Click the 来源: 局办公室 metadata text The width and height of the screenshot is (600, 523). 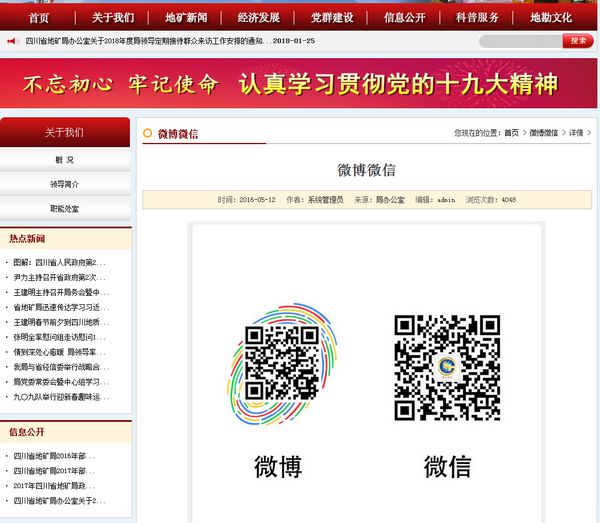pos(379,200)
